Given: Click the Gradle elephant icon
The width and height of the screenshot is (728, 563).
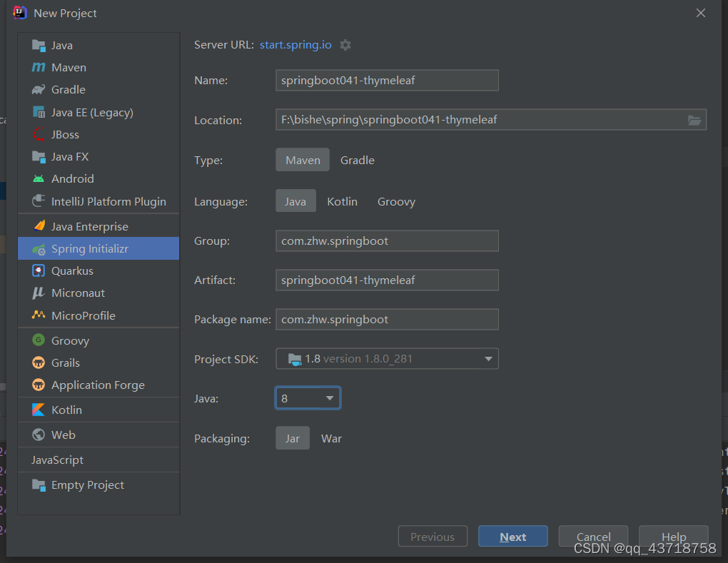Looking at the screenshot, I should [39, 90].
